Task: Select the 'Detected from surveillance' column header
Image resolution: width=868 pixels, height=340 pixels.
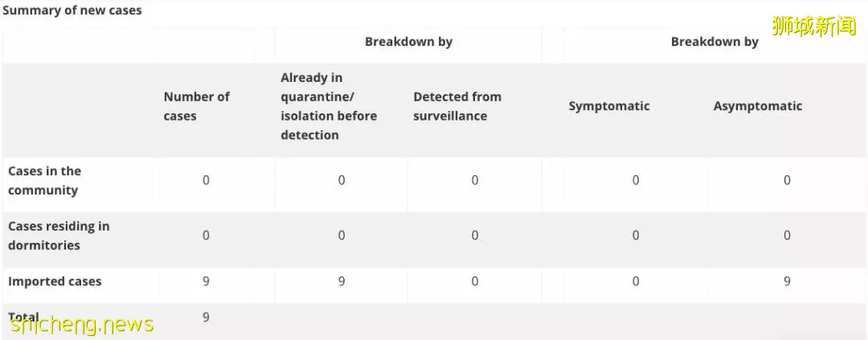Action: [457, 106]
